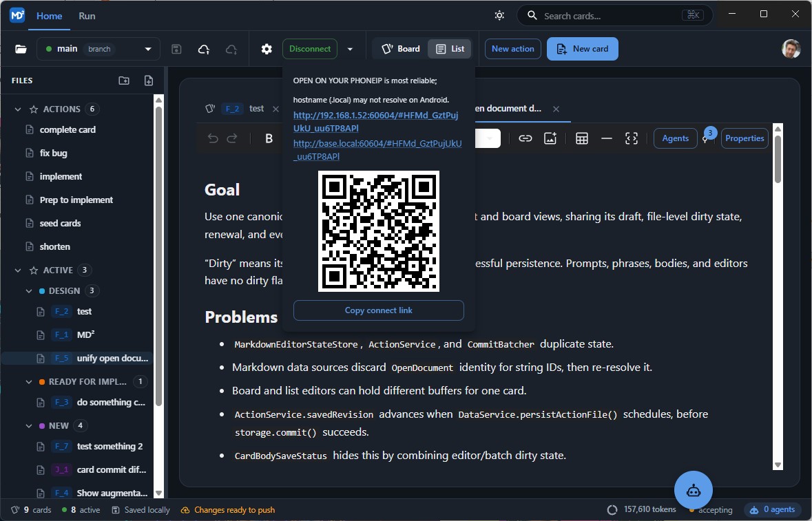This screenshot has width=812, height=521.
Task: Insert a table with the grid icon
Action: [581, 138]
